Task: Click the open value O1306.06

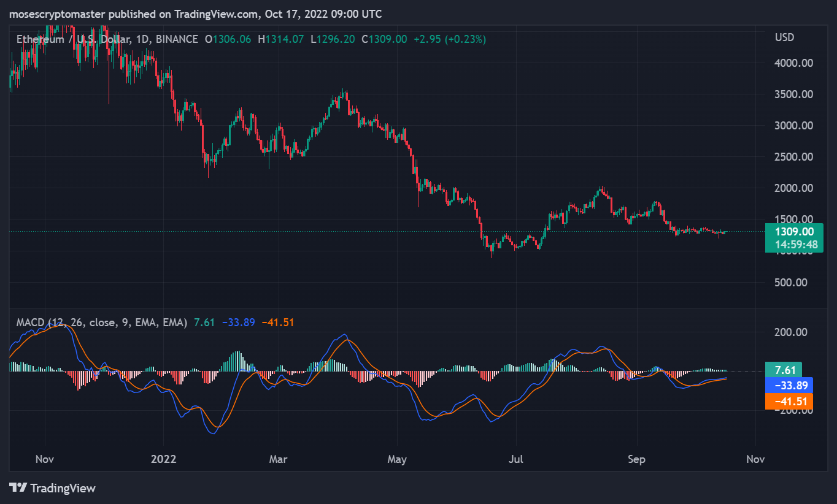Action: (228, 39)
